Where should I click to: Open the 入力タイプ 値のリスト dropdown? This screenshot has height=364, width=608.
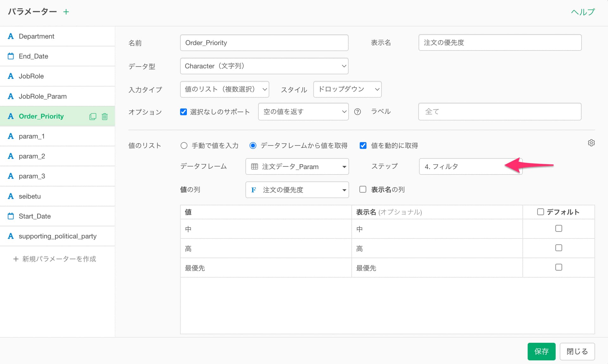(225, 89)
